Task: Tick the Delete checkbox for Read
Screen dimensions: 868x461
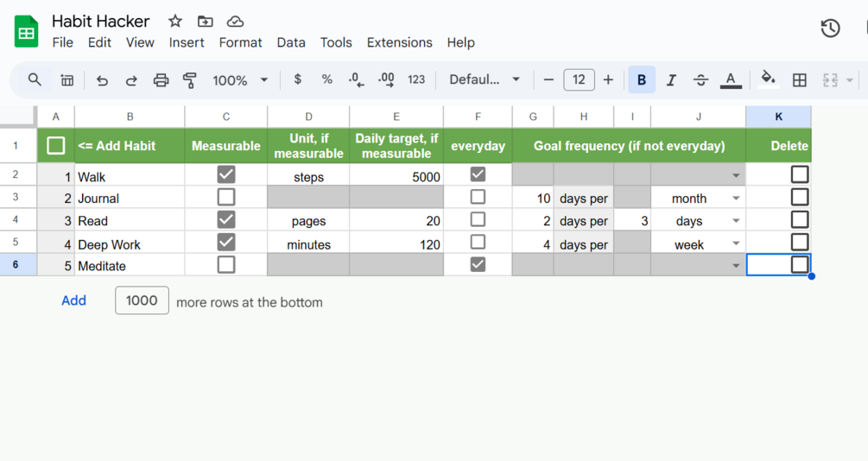Action: pyautogui.click(x=800, y=220)
